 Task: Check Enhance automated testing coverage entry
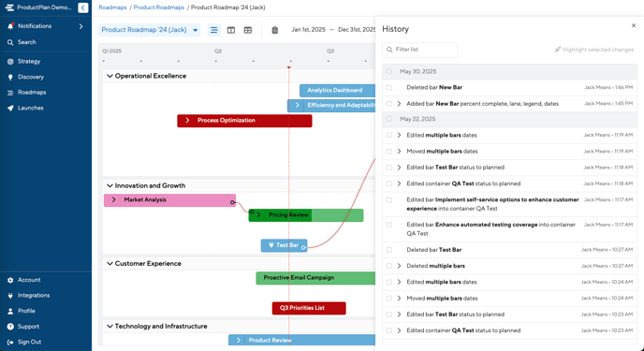click(x=389, y=225)
